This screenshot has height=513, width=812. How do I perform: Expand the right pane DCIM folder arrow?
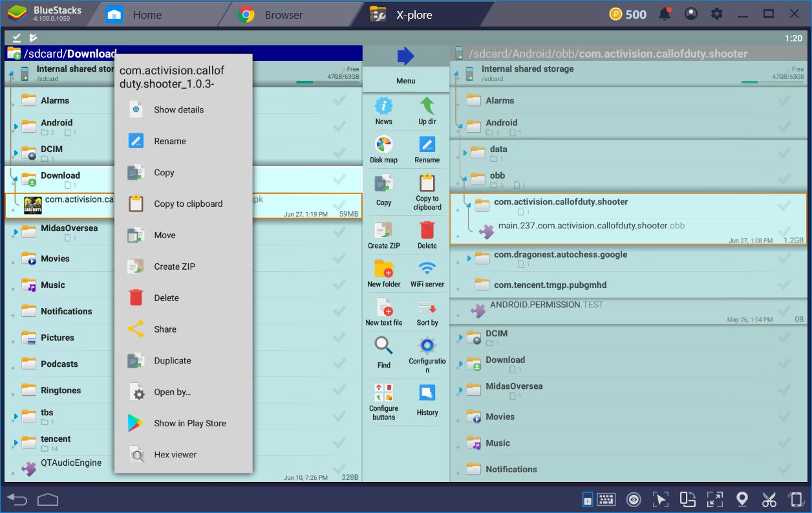point(460,338)
